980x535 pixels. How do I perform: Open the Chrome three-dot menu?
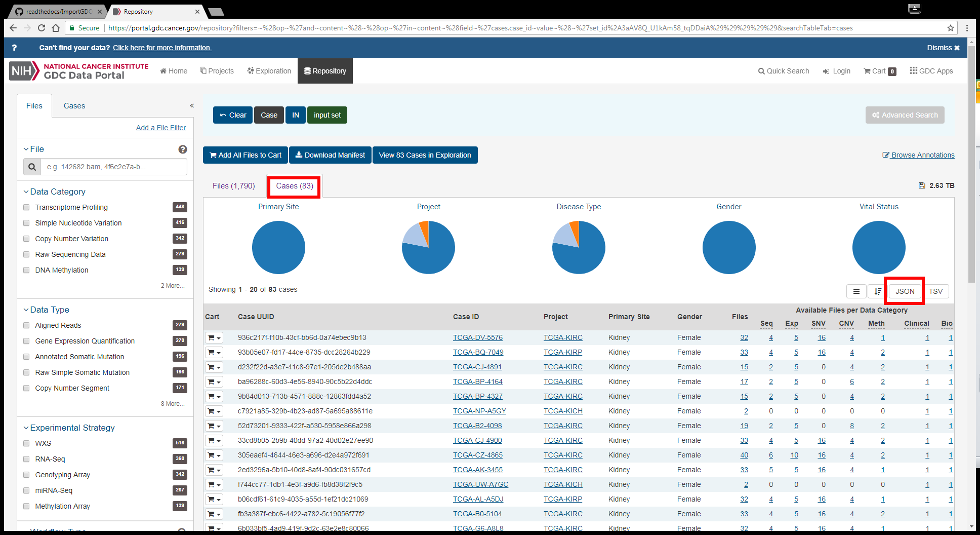coord(967,28)
